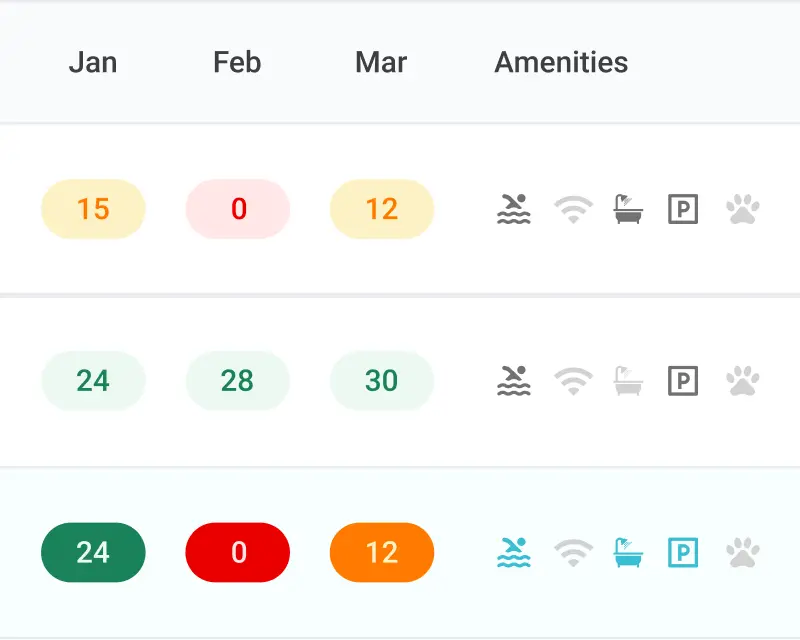
Task: Click the parking icon in second row
Action: [x=683, y=381]
